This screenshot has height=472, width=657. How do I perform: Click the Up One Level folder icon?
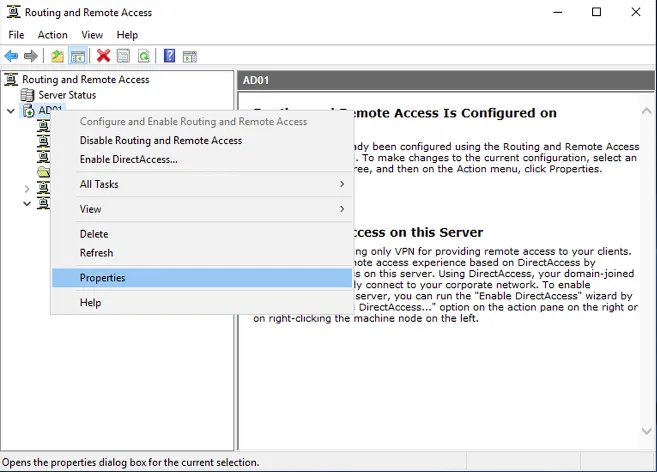tap(57, 56)
